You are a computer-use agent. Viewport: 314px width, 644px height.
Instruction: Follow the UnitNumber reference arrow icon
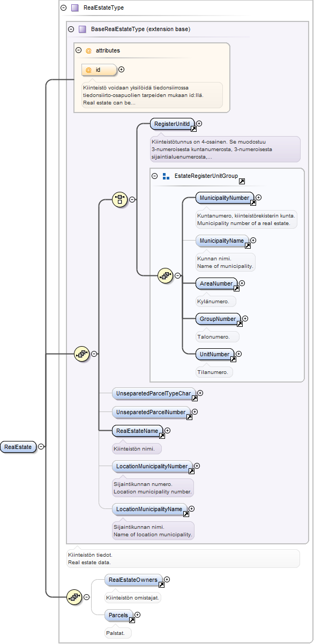click(233, 360)
